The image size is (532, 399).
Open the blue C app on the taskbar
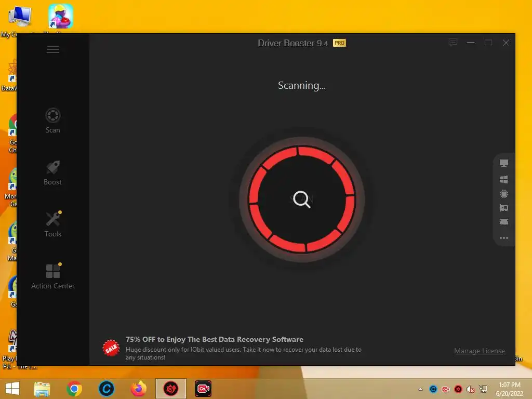[106, 389]
